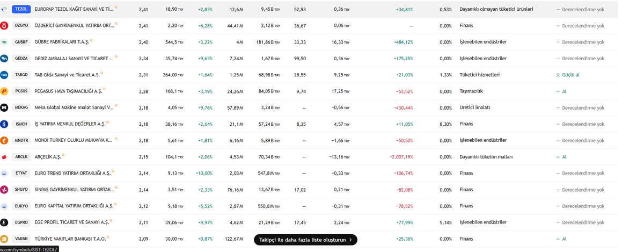Click the SNGYO logo icon

[x=4, y=190]
